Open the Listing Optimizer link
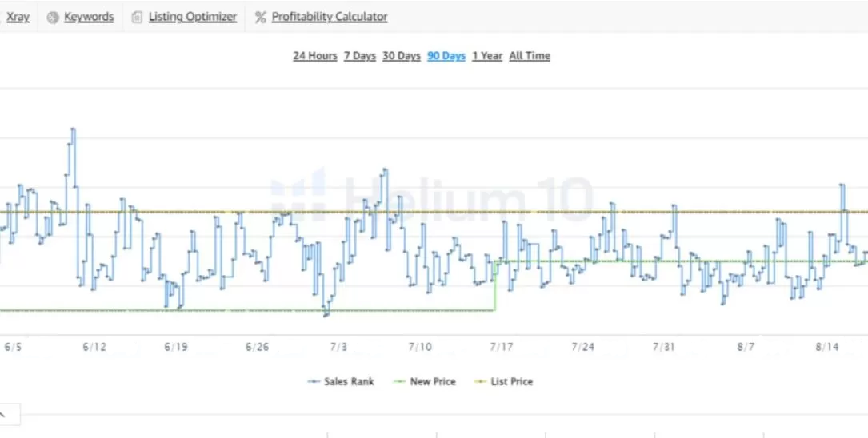The image size is (868, 438). [193, 17]
